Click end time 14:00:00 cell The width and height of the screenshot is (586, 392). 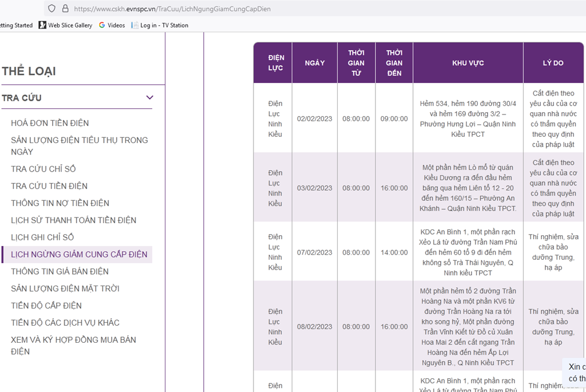[394, 252]
